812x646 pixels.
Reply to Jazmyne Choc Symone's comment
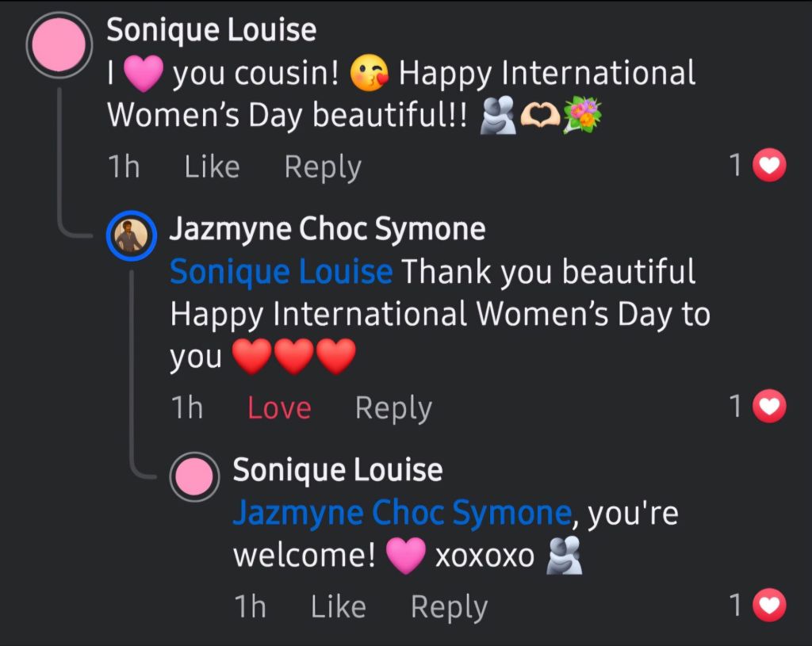(x=393, y=407)
